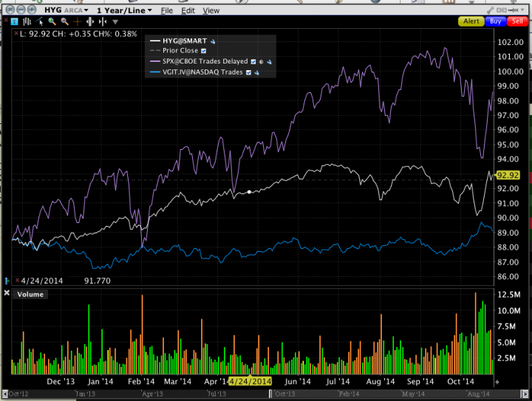The image size is (532, 401).
Task: Click the SPX@CBOE Trades Delayed legend label
Action: tap(205, 61)
